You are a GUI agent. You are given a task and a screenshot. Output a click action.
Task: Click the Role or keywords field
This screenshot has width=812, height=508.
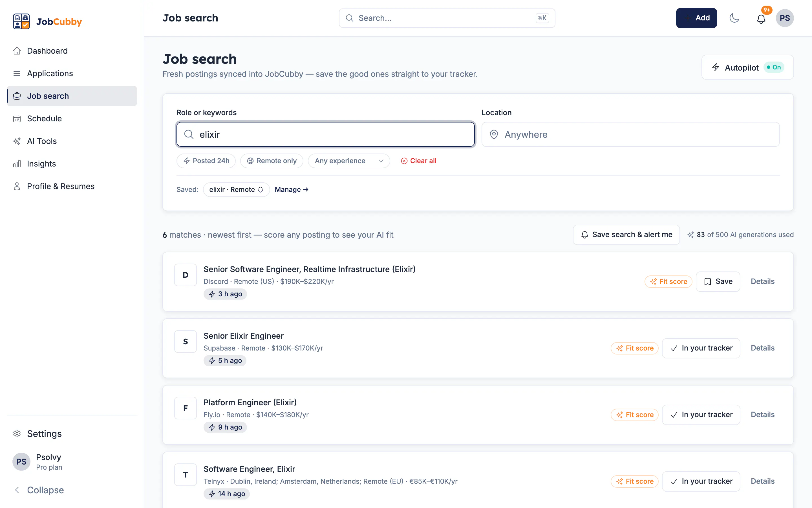pos(325,134)
